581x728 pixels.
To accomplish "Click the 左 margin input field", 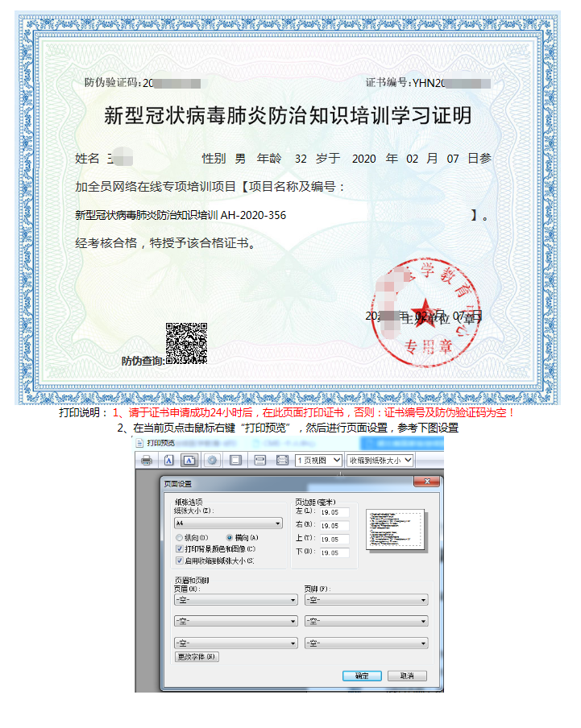I will [x=334, y=512].
